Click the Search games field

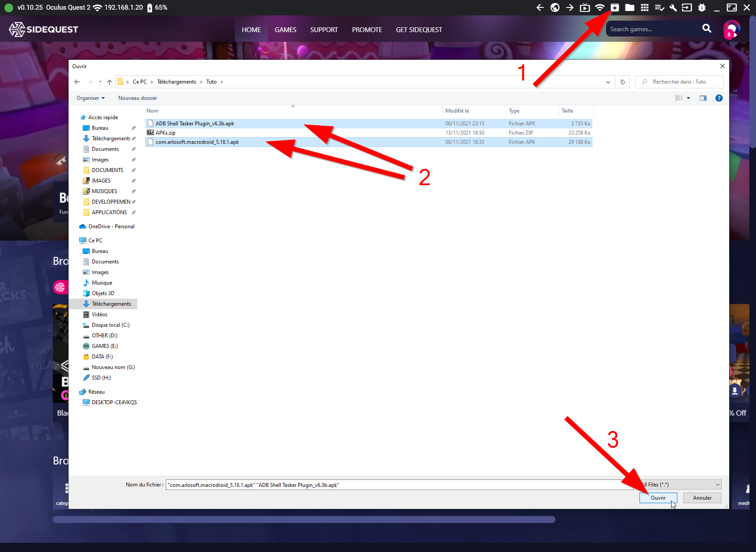[653, 29]
